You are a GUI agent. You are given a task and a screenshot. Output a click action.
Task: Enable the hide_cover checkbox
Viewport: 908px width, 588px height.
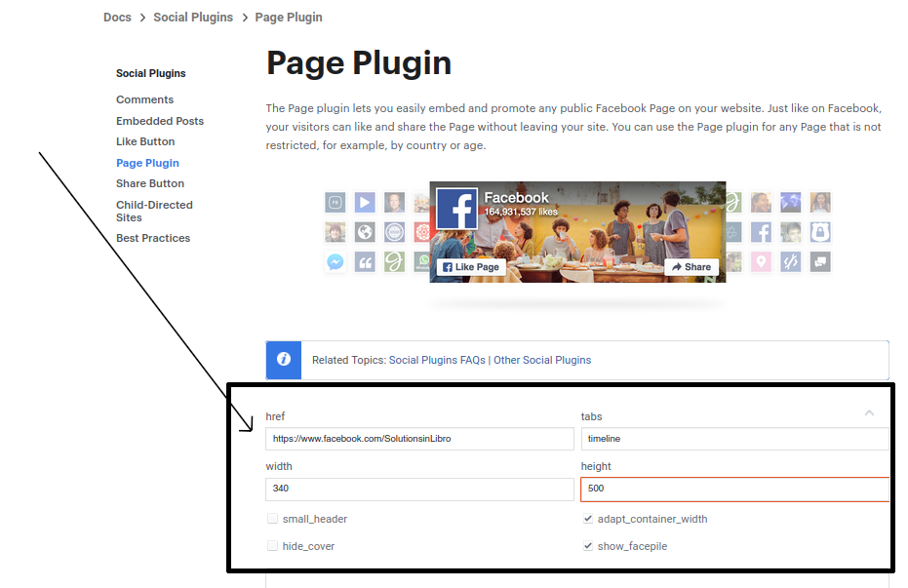click(272, 546)
